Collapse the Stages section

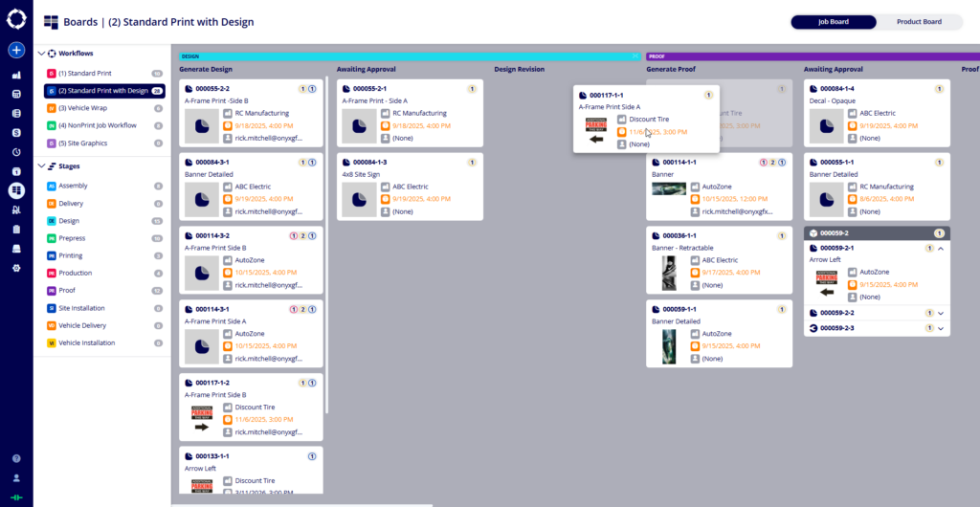point(40,165)
